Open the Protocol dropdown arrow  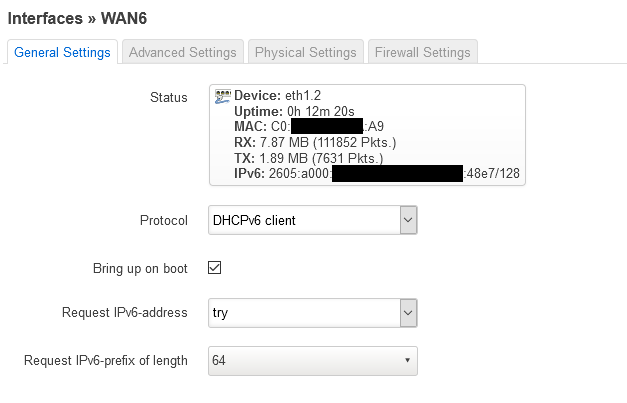point(408,220)
